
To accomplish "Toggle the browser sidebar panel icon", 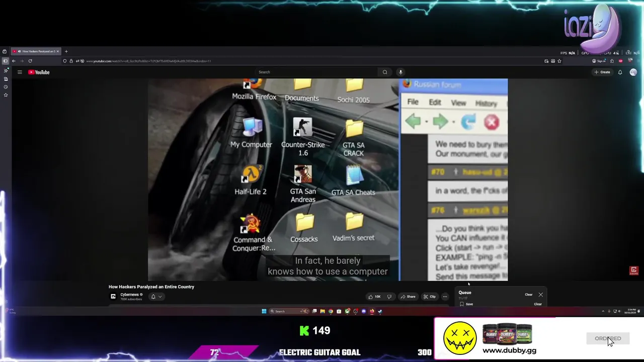I will click(x=5, y=61).
